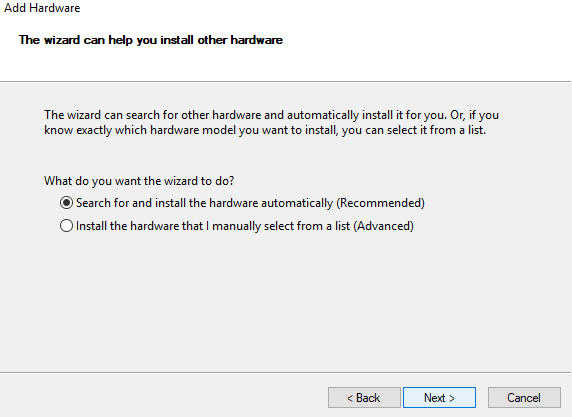
Task: Click the "manually select from a list" label text
Action: coord(281,226)
